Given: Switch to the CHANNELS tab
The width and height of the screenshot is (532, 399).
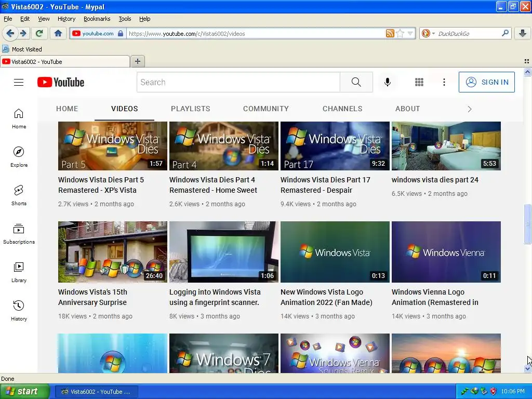Looking at the screenshot, I should [342, 109].
